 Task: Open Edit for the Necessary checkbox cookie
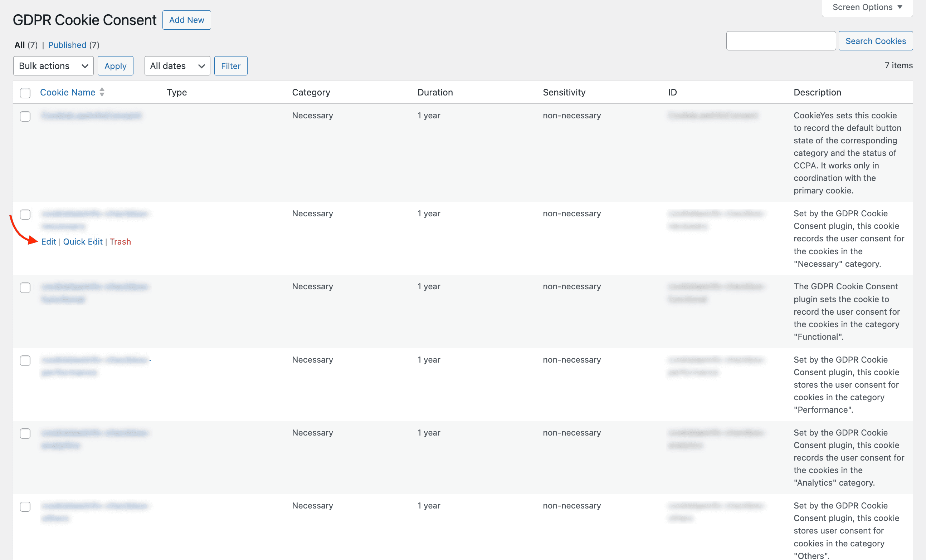click(49, 241)
